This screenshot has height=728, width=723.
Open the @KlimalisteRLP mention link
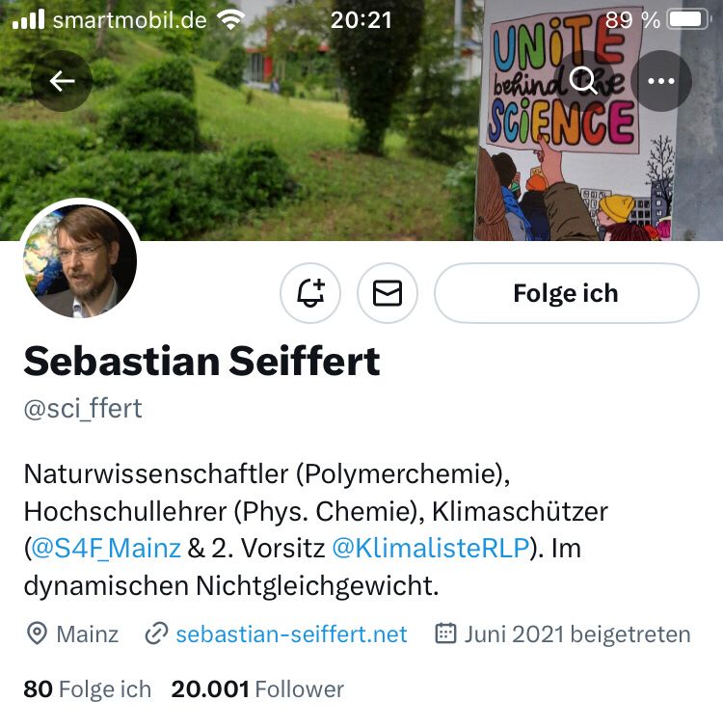[431, 548]
